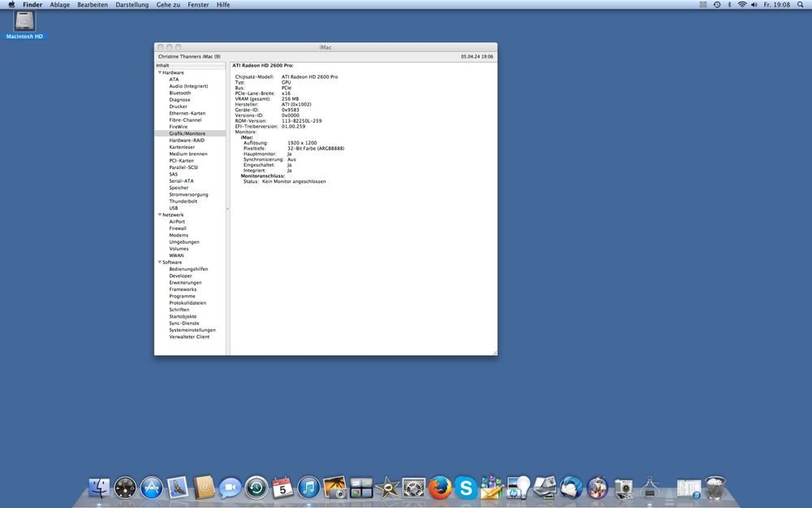Viewport: 812px width, 508px height.
Task: Click the Bluetooth menu bar icon
Action: [729, 4]
